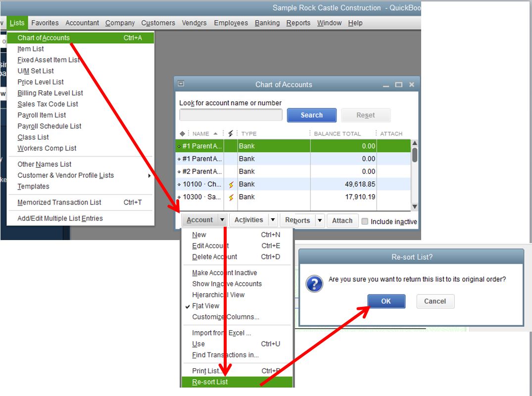Click balance 17,910.19 cell

point(360,197)
